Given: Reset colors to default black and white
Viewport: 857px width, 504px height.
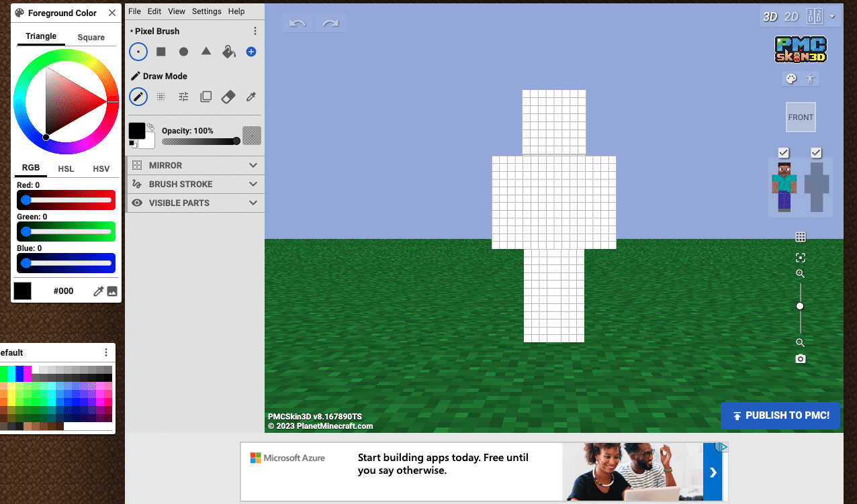Looking at the screenshot, I should coord(133,144).
